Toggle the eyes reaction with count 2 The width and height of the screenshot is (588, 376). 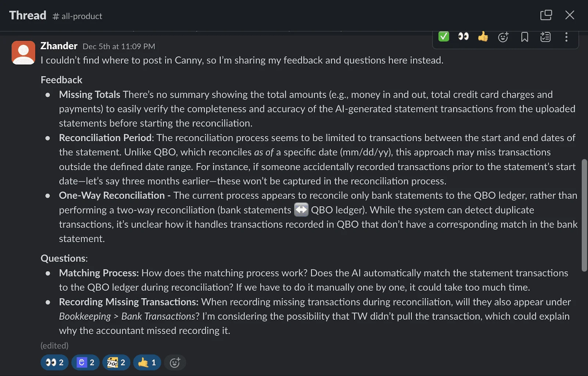pyautogui.click(x=54, y=363)
